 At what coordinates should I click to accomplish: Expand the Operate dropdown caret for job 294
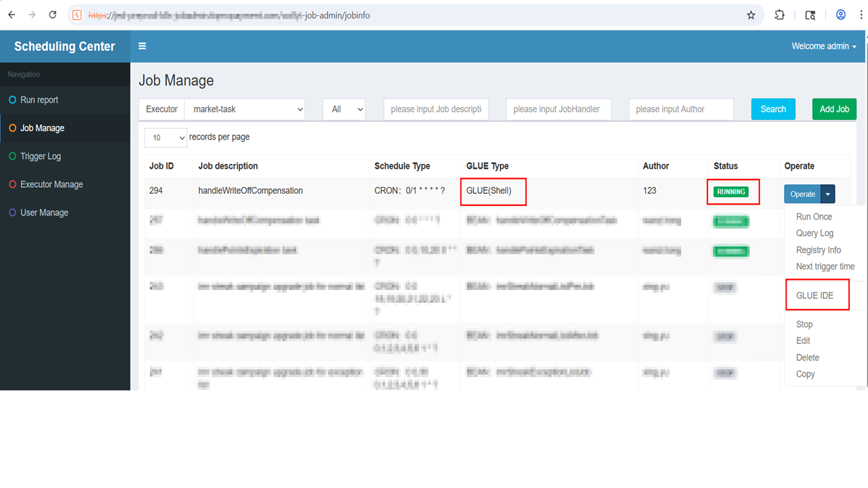(x=828, y=194)
